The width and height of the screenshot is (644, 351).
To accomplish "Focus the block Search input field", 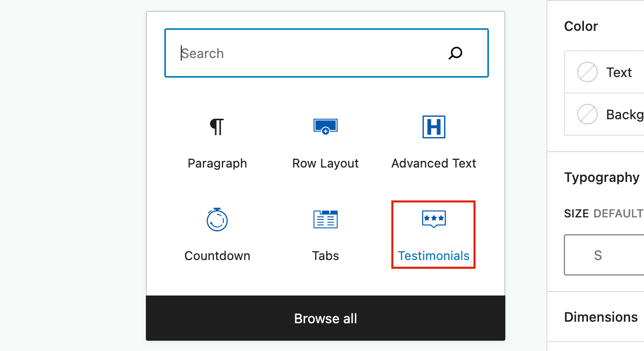I will pos(327,53).
